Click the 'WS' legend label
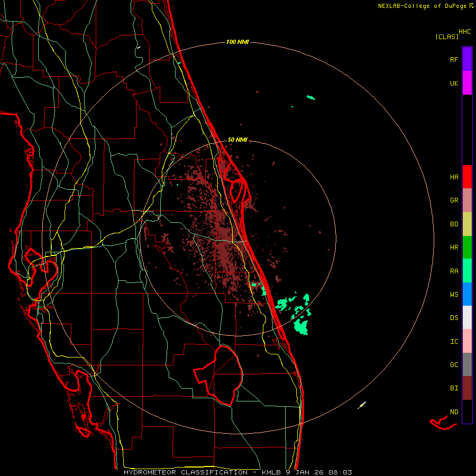 tap(454, 295)
